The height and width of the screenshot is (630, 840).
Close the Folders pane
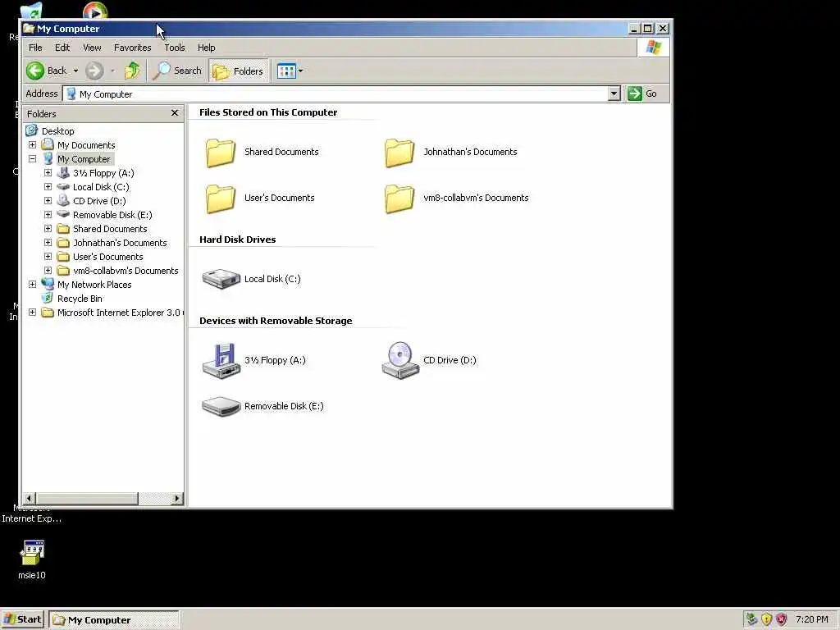(x=175, y=113)
